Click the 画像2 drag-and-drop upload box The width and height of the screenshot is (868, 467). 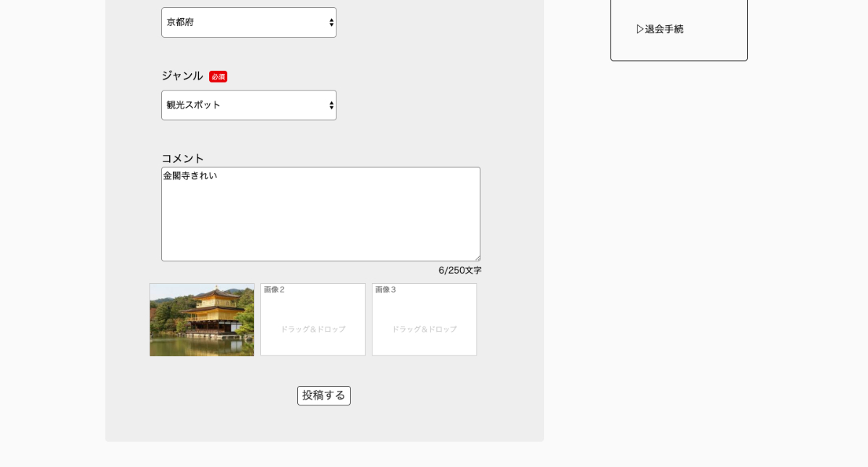click(313, 319)
